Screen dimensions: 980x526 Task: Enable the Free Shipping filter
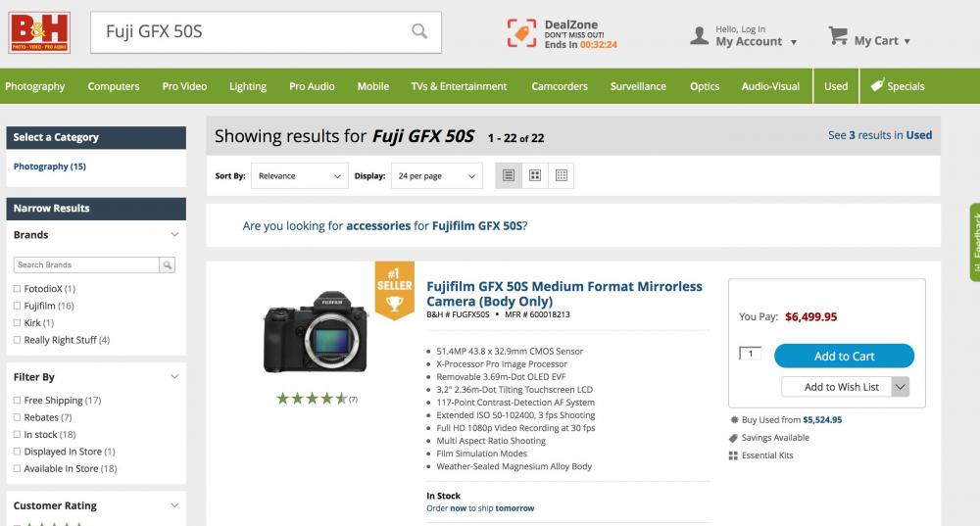[x=17, y=401]
